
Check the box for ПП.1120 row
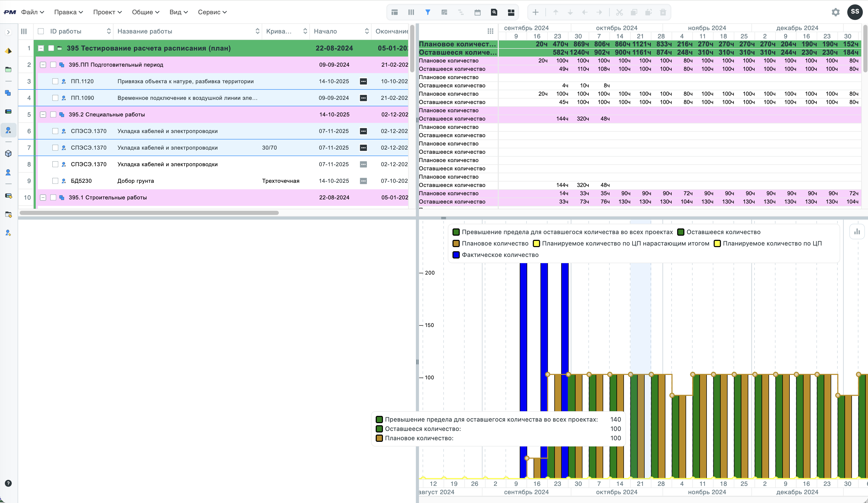(55, 81)
